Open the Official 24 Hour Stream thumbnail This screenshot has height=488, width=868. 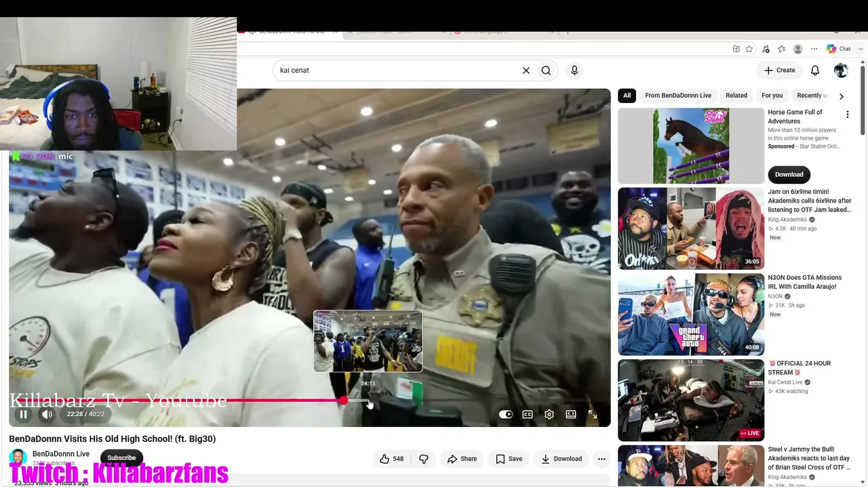click(691, 400)
